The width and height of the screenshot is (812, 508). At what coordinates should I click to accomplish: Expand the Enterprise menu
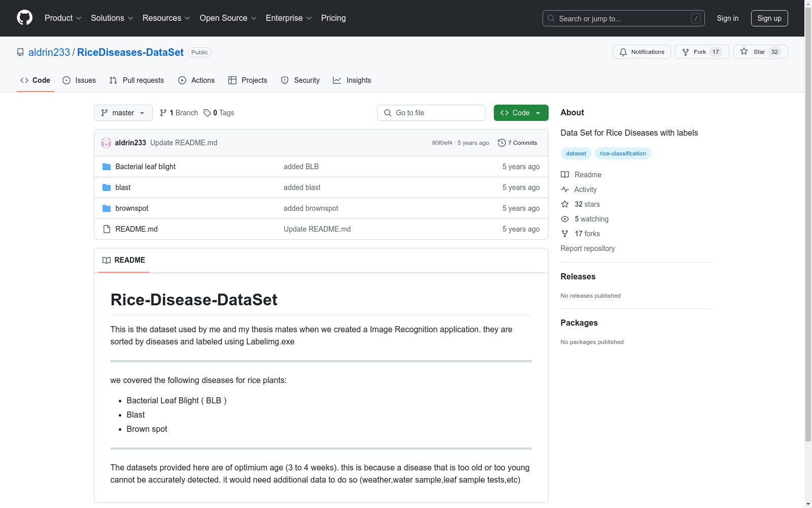click(289, 18)
